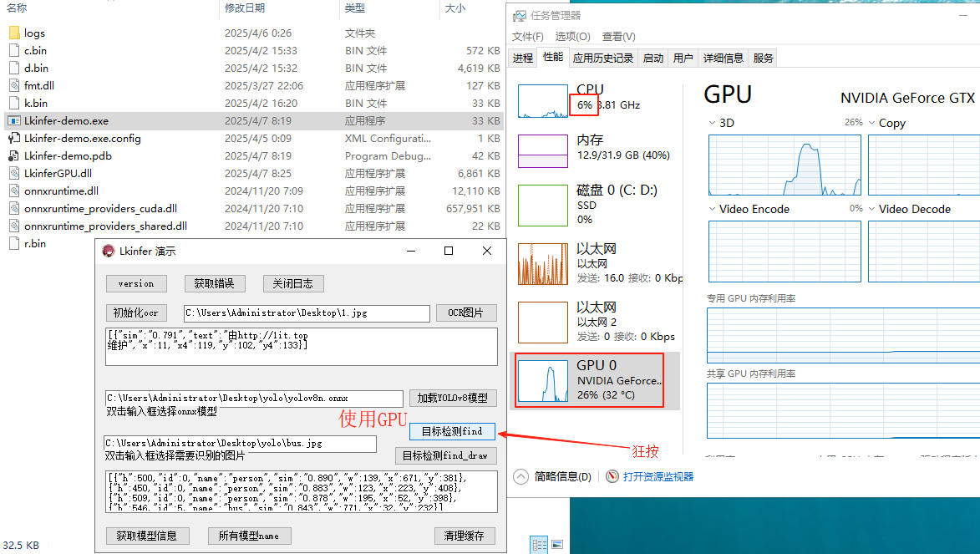Click the 关闭日志 button
The width and height of the screenshot is (980, 554).
click(x=293, y=283)
